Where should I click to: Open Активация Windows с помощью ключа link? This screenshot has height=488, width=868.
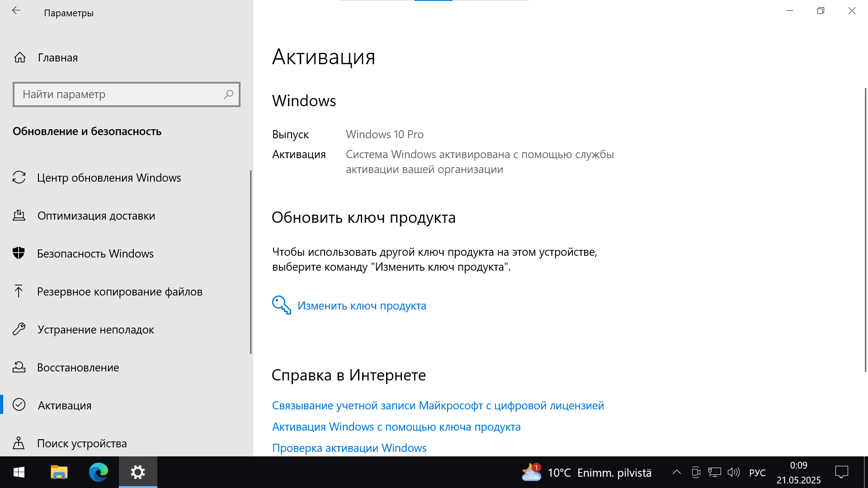click(x=396, y=427)
